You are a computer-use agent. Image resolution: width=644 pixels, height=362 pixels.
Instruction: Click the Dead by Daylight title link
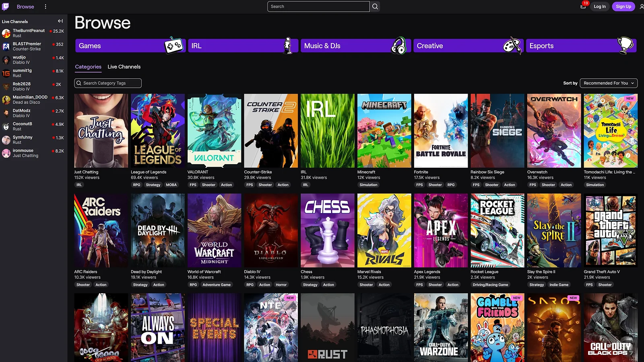point(146,272)
